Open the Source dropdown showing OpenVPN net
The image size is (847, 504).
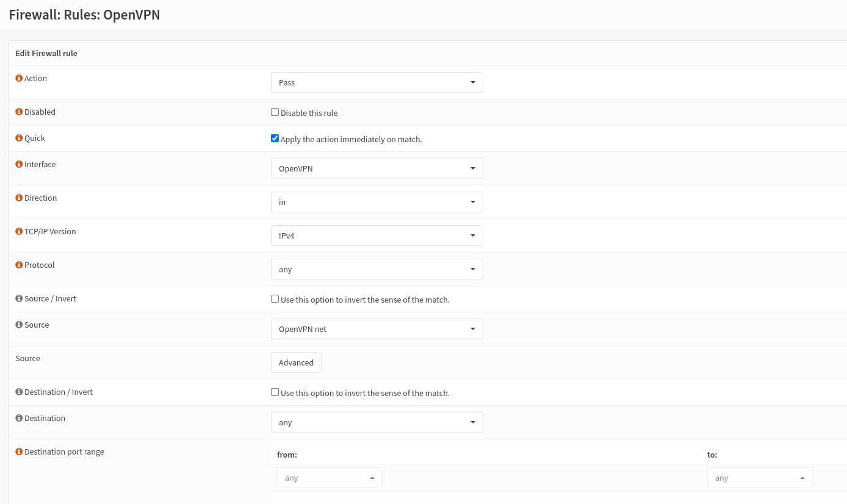[377, 329]
